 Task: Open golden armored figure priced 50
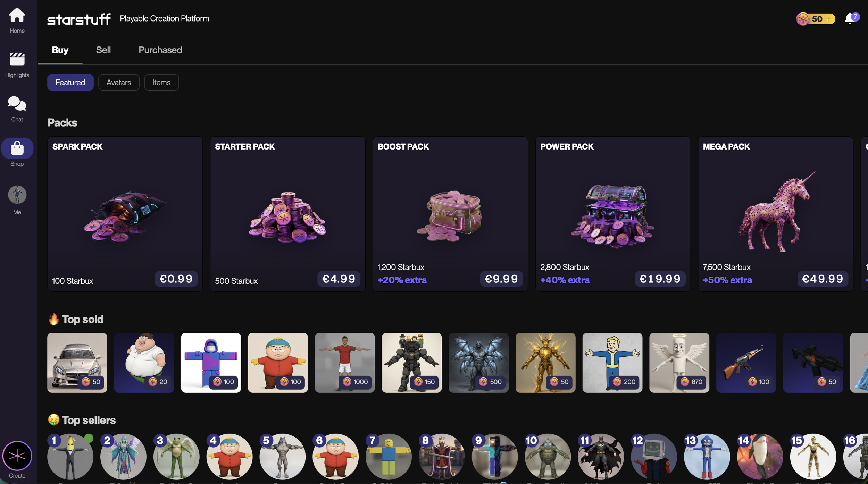pyautogui.click(x=545, y=363)
